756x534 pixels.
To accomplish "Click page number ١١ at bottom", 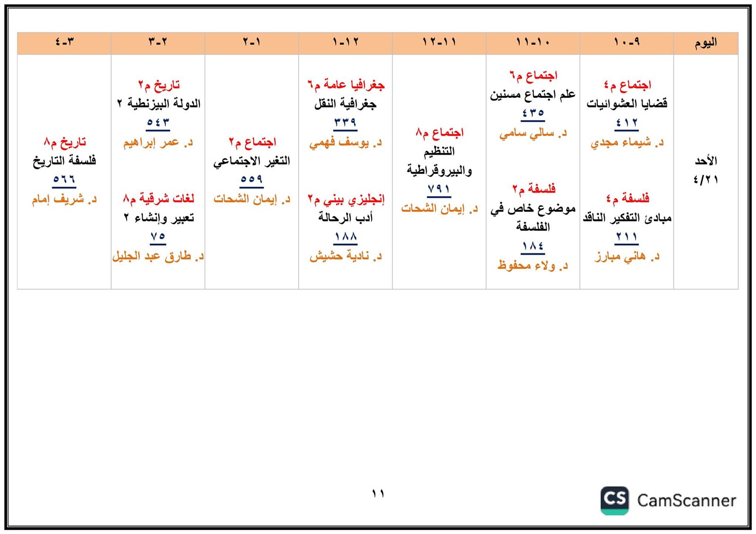I will click(x=378, y=494).
